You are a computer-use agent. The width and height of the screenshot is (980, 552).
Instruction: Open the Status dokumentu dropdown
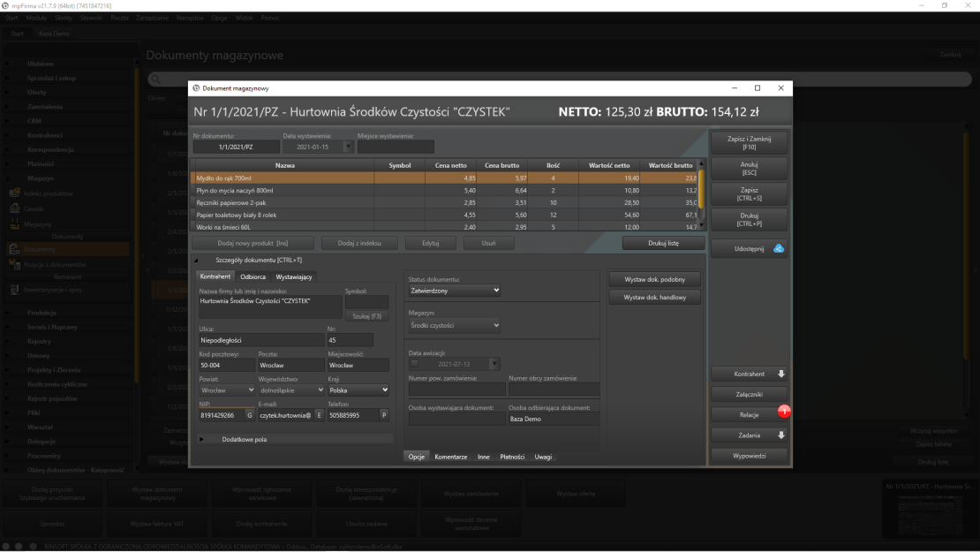[x=455, y=290]
